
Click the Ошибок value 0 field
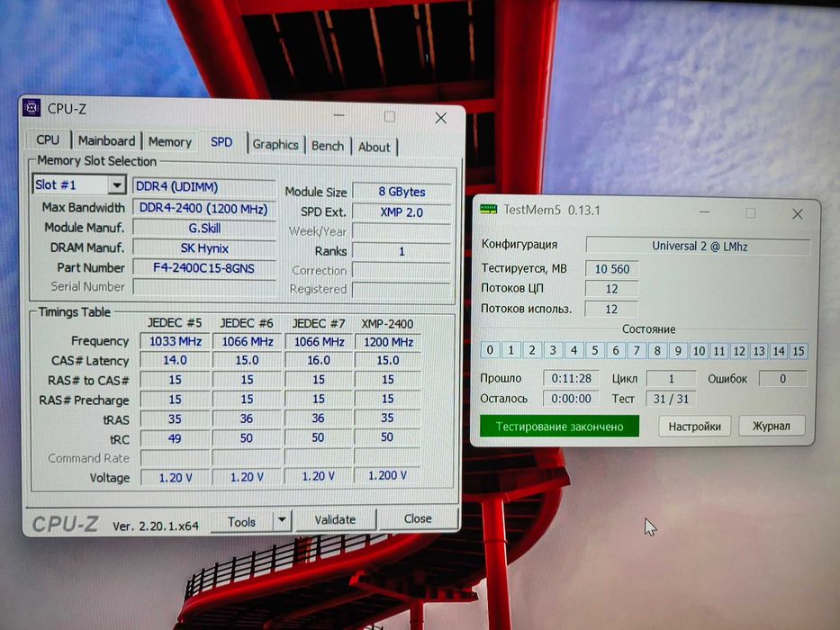(782, 379)
